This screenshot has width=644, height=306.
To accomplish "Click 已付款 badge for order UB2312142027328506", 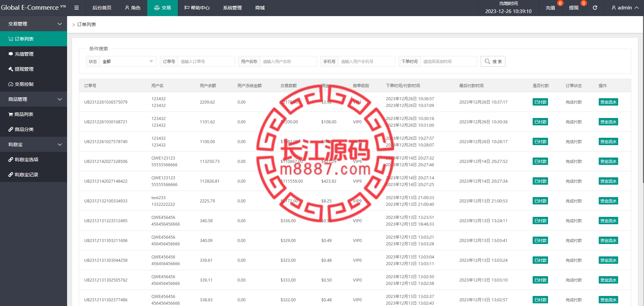I will [540, 161].
